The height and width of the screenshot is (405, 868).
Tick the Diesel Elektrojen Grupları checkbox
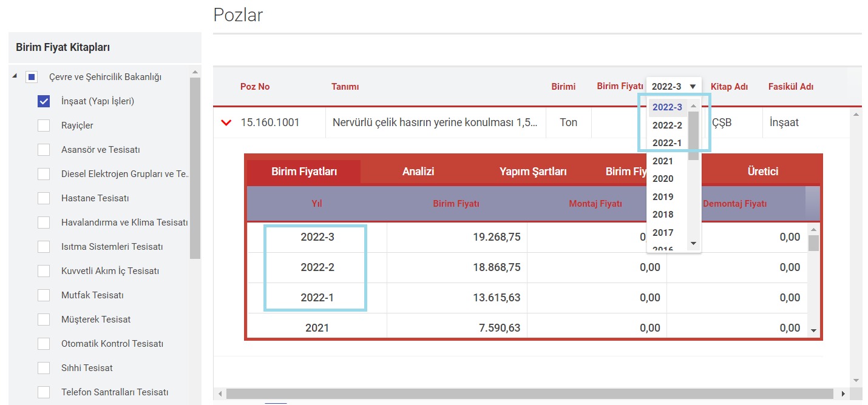pyautogui.click(x=44, y=174)
